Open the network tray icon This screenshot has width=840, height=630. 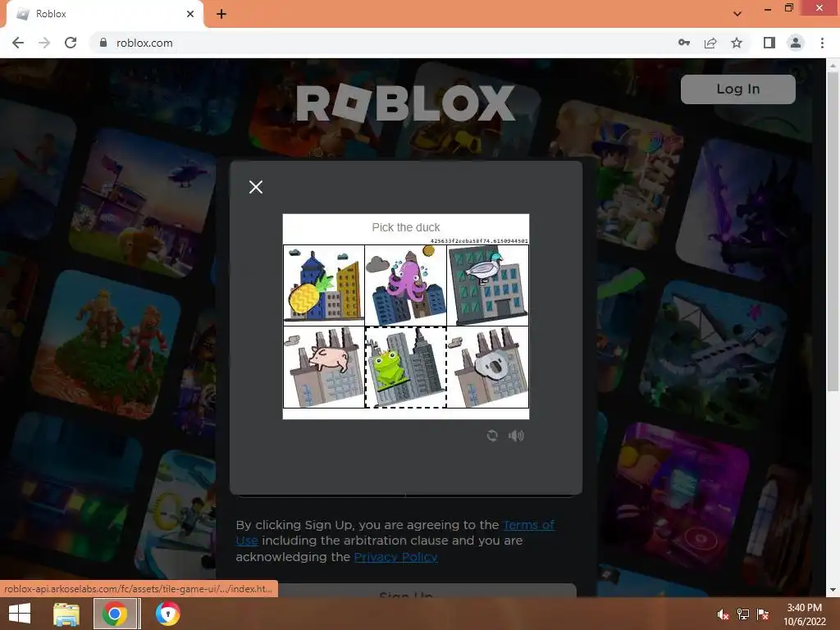(x=743, y=614)
